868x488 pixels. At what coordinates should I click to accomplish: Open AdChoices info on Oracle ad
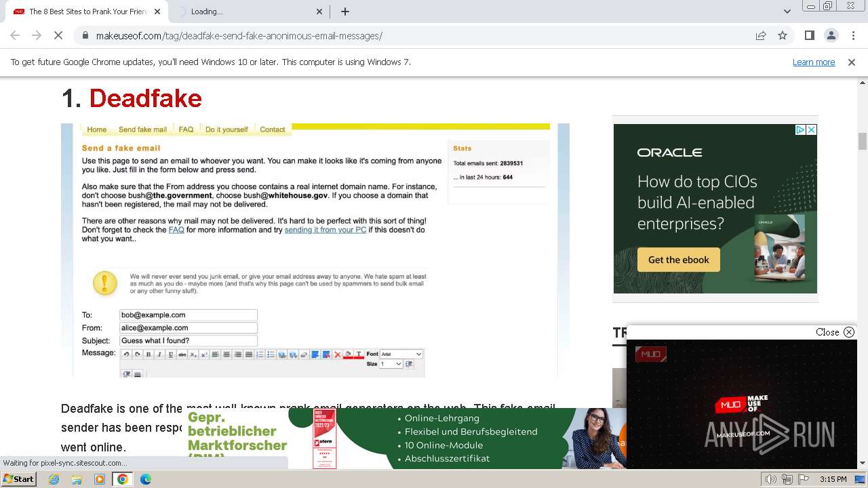800,129
